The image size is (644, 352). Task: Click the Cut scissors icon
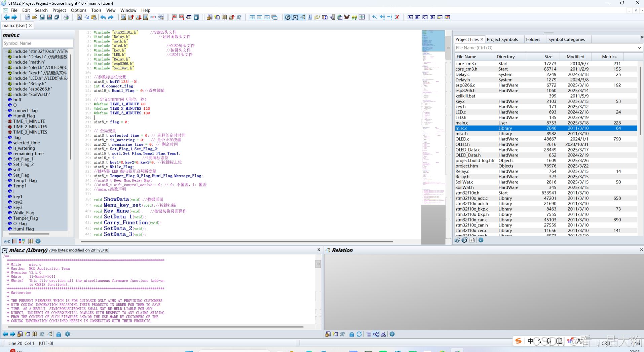point(79,17)
